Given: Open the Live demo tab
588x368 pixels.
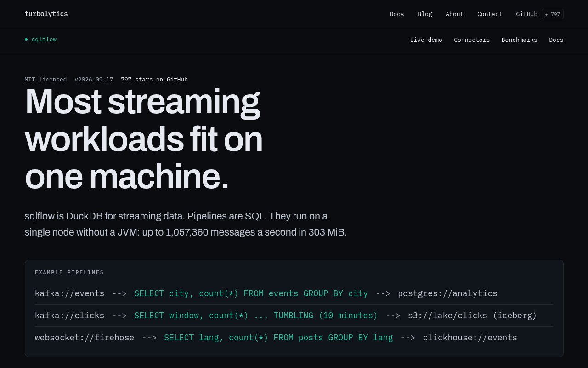Looking at the screenshot, I should pyautogui.click(x=426, y=40).
